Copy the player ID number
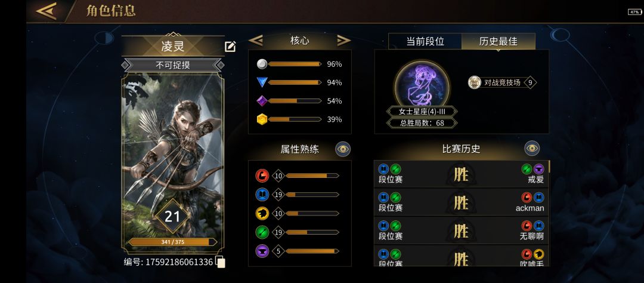Image resolution: width=644 pixels, height=283 pixels. click(x=221, y=262)
